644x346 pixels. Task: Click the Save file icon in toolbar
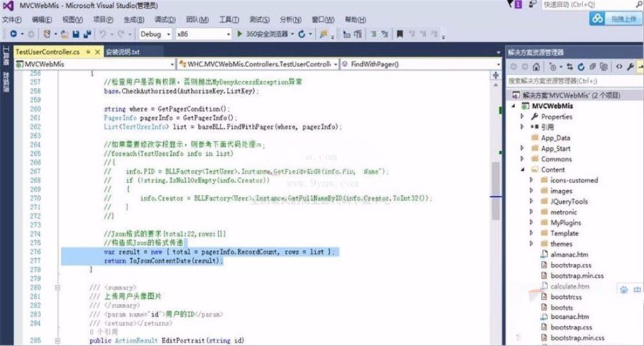coord(76,34)
